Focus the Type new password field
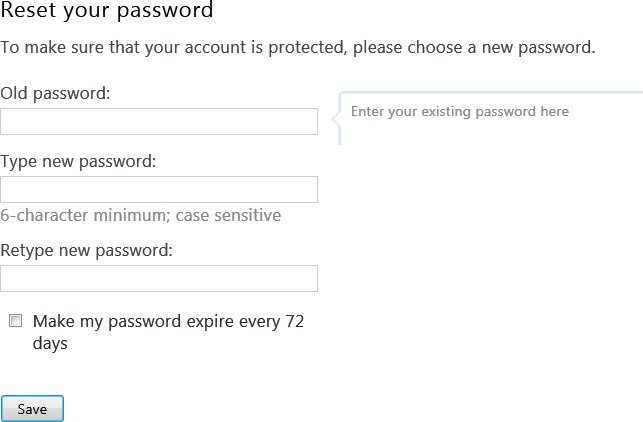 pos(159,190)
